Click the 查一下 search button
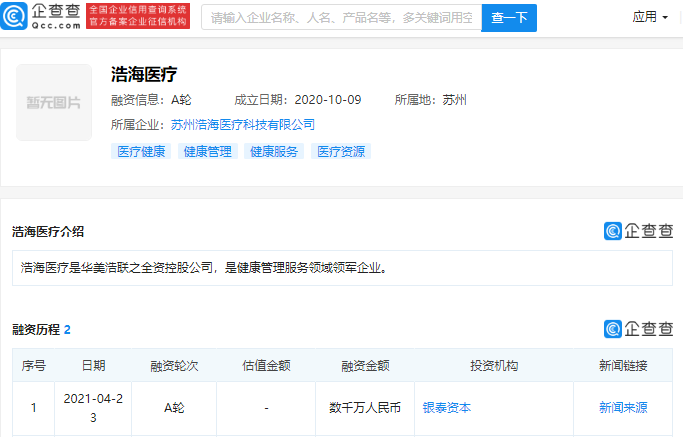This screenshot has height=437, width=683. click(509, 18)
